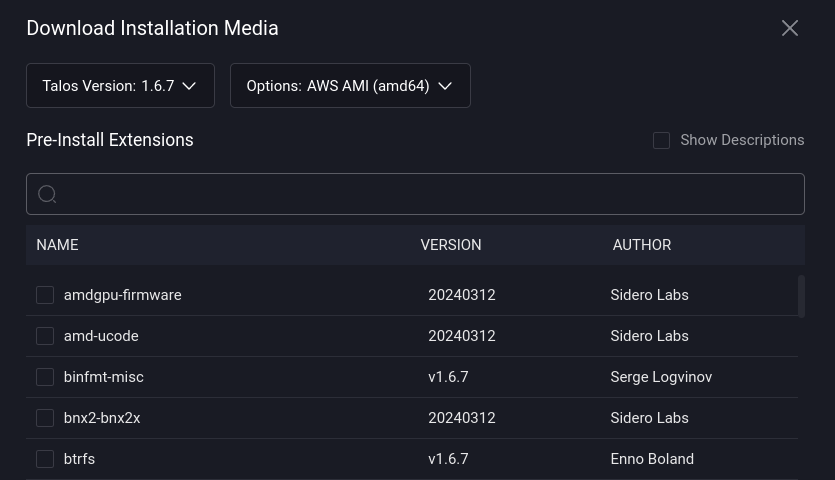
Task: Expand the Options AWS AMI dropdown
Action: click(350, 86)
